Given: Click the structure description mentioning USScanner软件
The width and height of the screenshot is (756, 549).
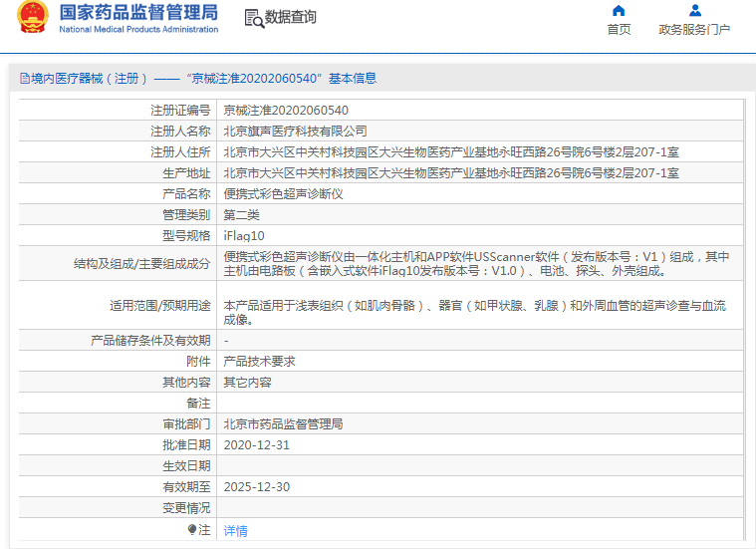Looking at the screenshot, I should pos(476,264).
